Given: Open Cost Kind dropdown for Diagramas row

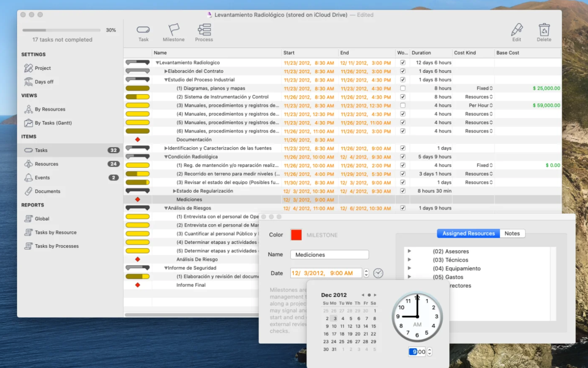Looking at the screenshot, I should point(485,88).
